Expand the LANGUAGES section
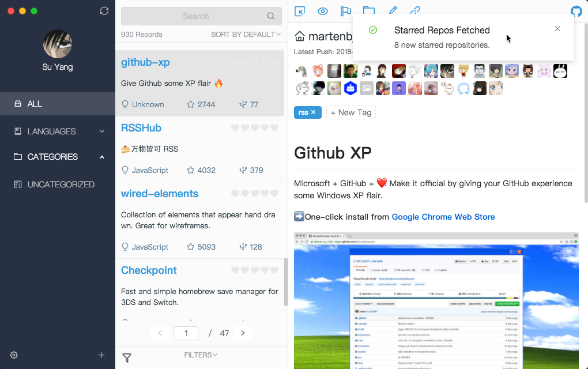Viewport: 588px width, 369px height. tap(58, 131)
